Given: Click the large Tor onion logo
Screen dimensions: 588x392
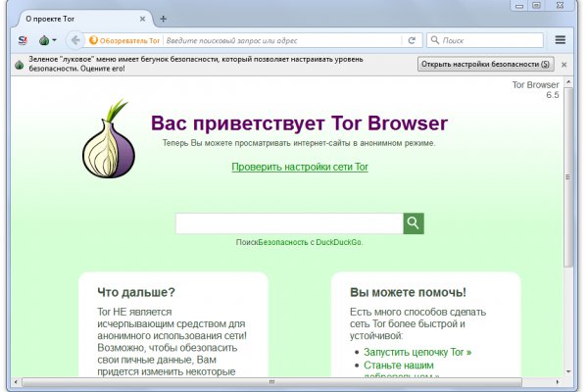Looking at the screenshot, I should click(108, 137).
